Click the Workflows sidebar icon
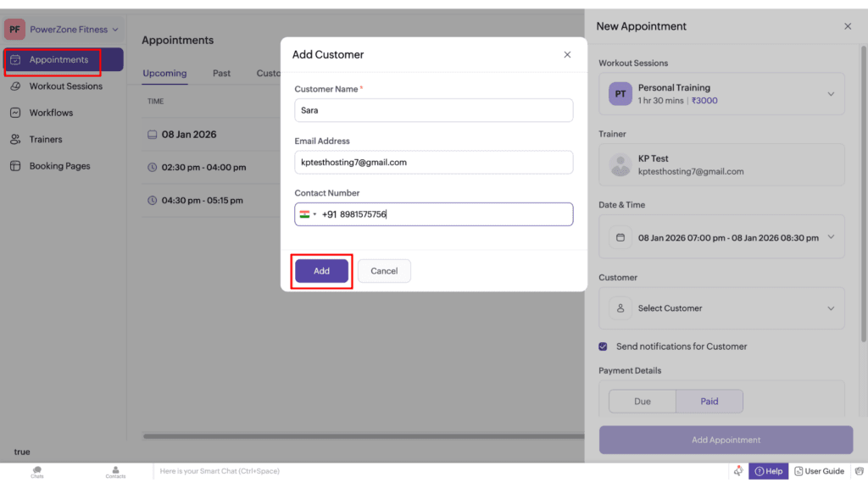Screen dimensions: 868x488 point(14,112)
